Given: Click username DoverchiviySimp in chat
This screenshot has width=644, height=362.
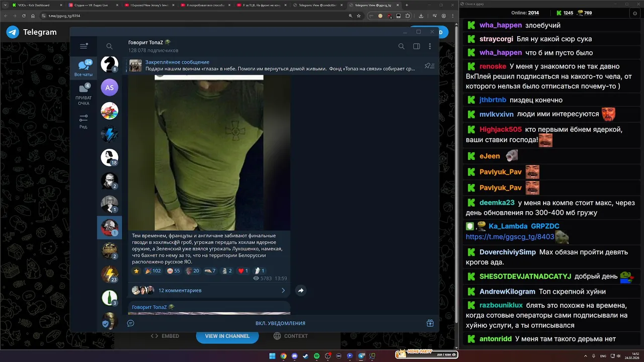Looking at the screenshot, I should tap(508, 252).
